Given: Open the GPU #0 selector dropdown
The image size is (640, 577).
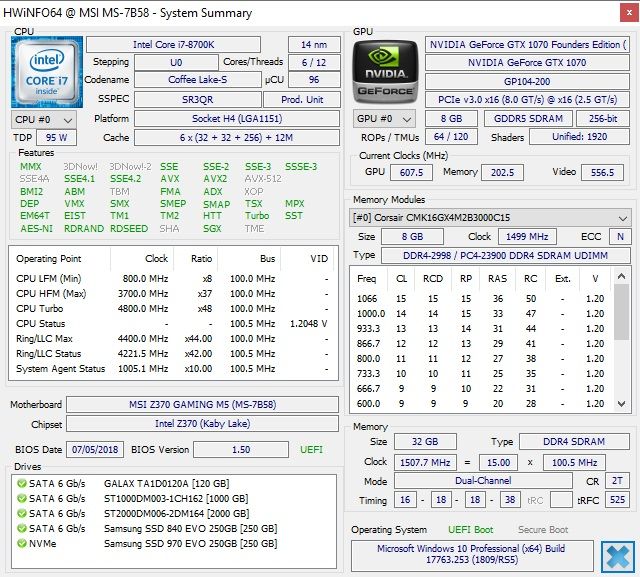Looking at the screenshot, I should pyautogui.click(x=384, y=119).
